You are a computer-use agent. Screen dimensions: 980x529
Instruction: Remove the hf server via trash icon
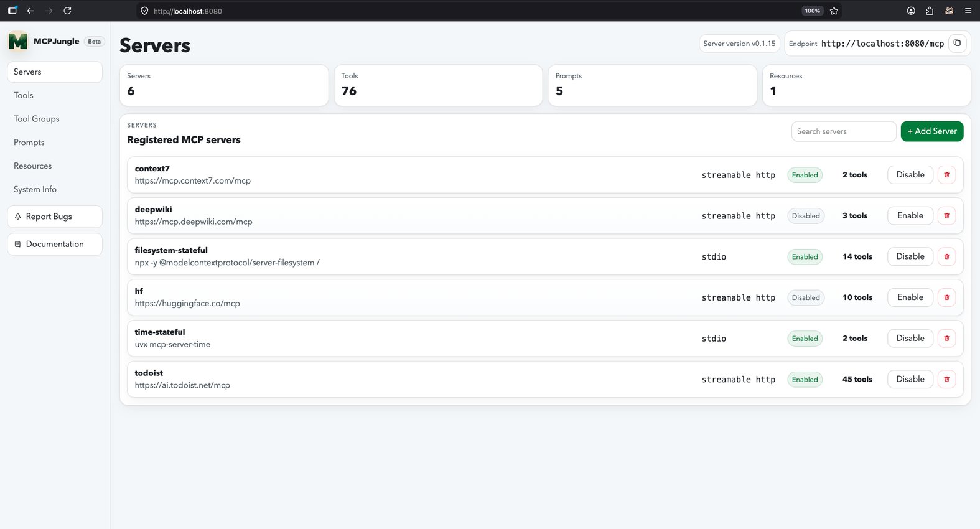tap(946, 297)
